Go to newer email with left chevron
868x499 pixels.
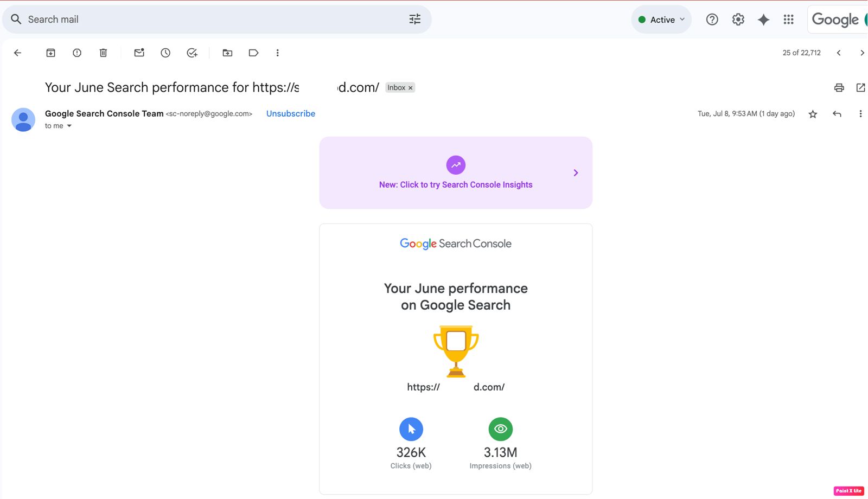839,53
